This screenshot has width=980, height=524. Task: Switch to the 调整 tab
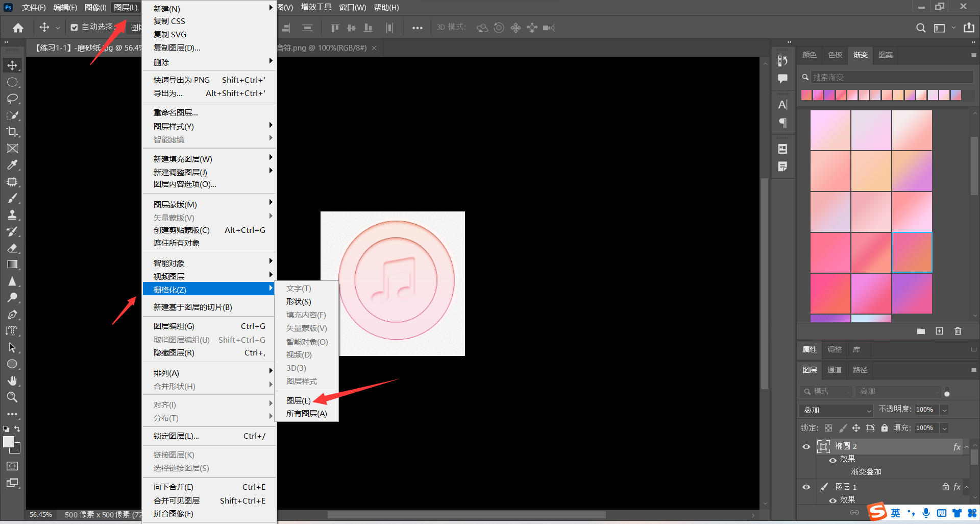click(835, 349)
